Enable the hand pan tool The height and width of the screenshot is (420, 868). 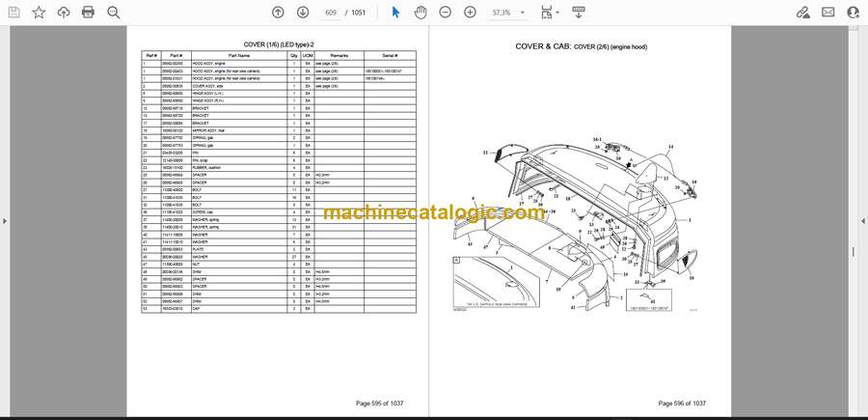[x=420, y=13]
